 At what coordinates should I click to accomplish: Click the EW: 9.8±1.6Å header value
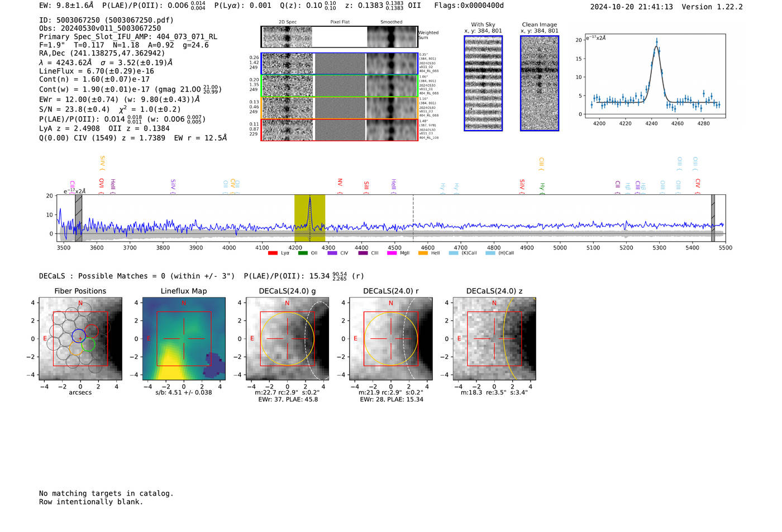[66, 6]
